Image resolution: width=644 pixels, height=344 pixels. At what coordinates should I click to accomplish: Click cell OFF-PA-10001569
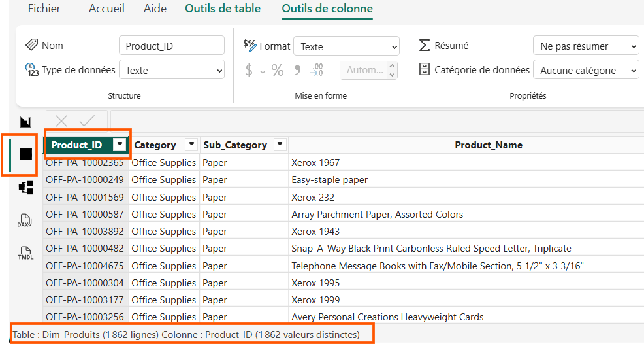click(85, 197)
